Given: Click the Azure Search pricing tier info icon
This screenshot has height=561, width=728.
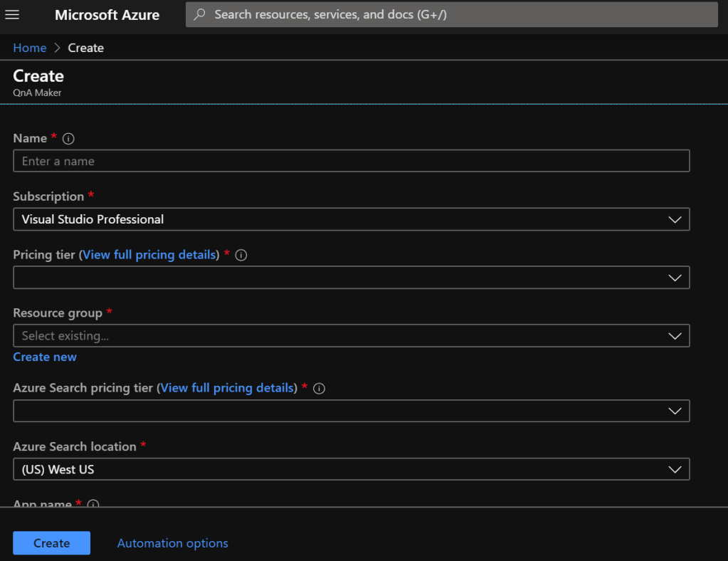Looking at the screenshot, I should (x=320, y=388).
